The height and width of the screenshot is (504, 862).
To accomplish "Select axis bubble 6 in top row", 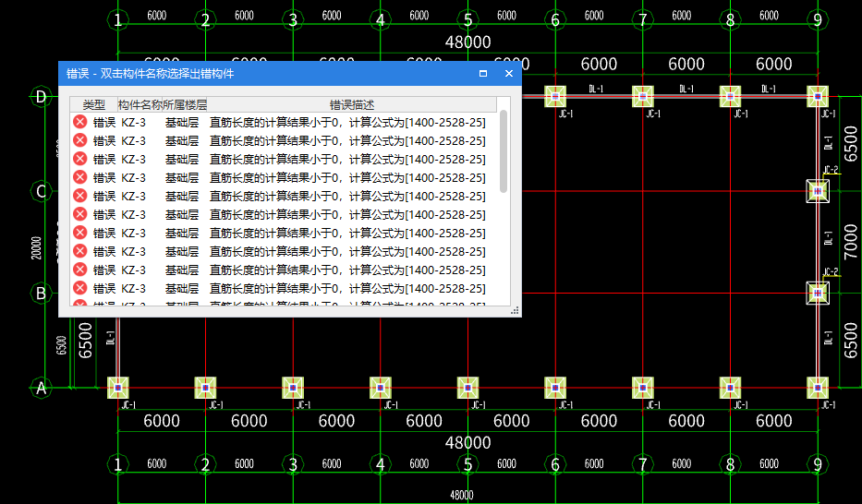I will 555,20.
